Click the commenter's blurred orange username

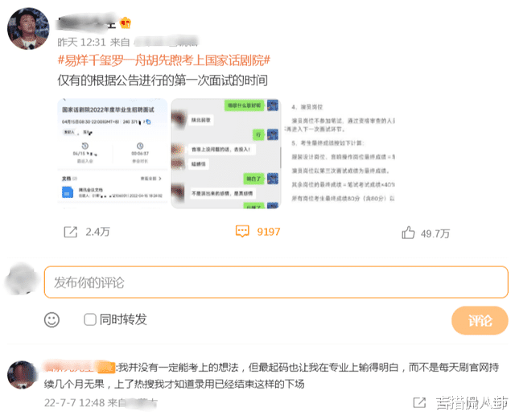[79, 367]
